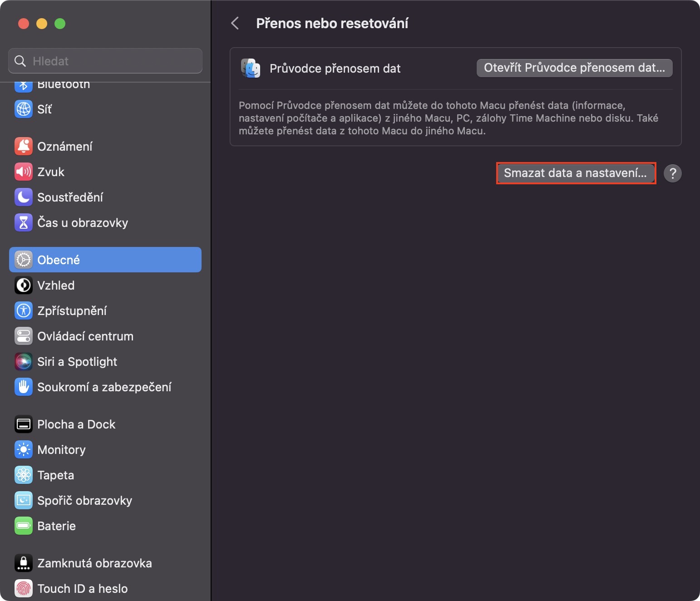Select the Oznámení bell icon
The width and height of the screenshot is (700, 601).
click(24, 146)
